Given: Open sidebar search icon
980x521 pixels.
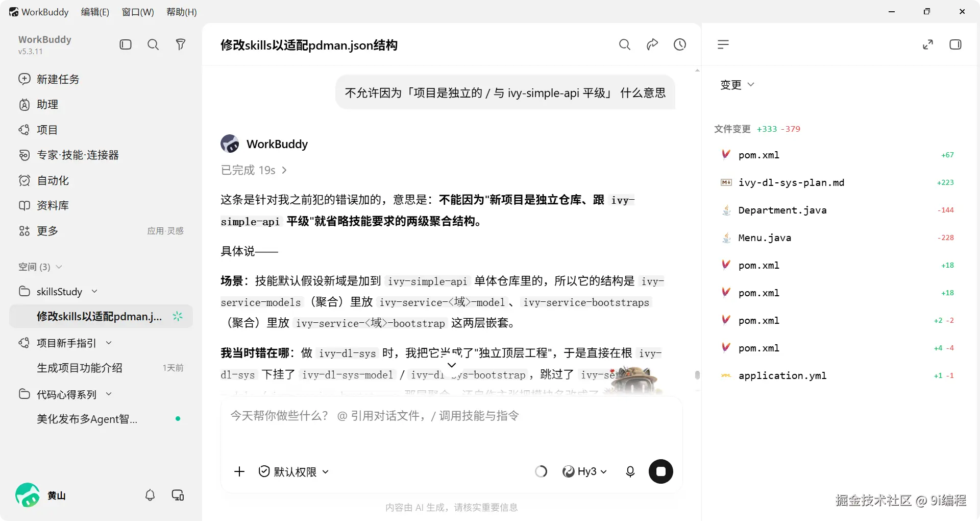Looking at the screenshot, I should (x=153, y=44).
